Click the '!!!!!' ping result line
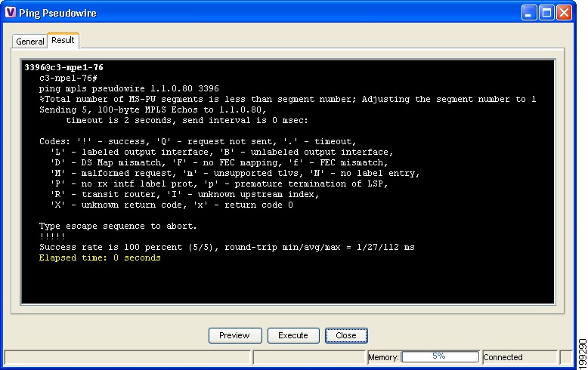The width and height of the screenshot is (588, 370). tap(52, 236)
